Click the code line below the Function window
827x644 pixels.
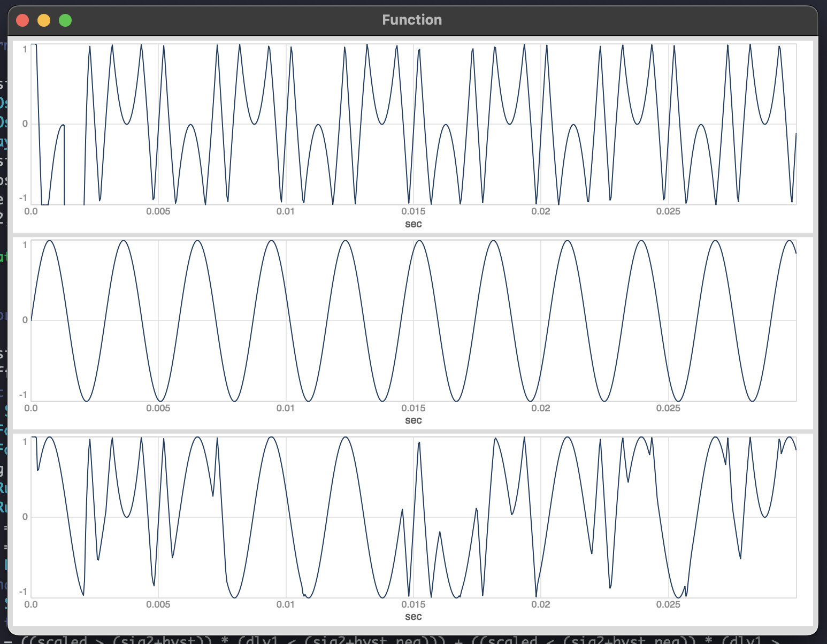(412, 639)
